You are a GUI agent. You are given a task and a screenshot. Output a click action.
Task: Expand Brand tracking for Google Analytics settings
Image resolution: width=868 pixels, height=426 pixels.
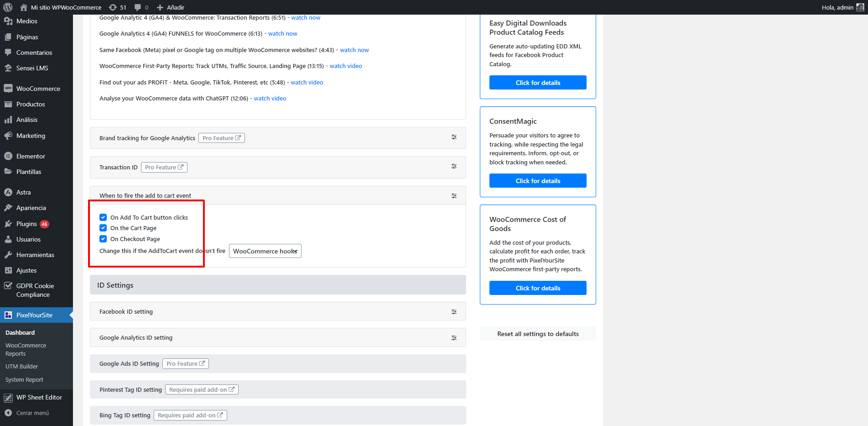point(454,137)
